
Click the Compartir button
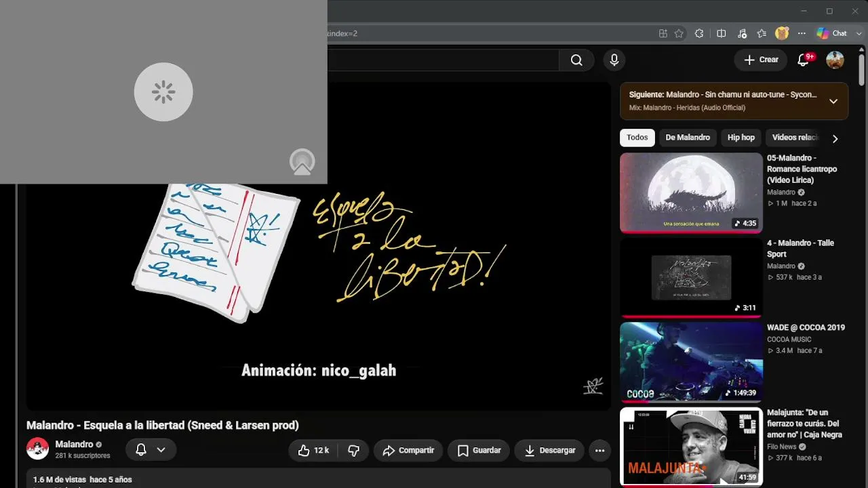(408, 450)
